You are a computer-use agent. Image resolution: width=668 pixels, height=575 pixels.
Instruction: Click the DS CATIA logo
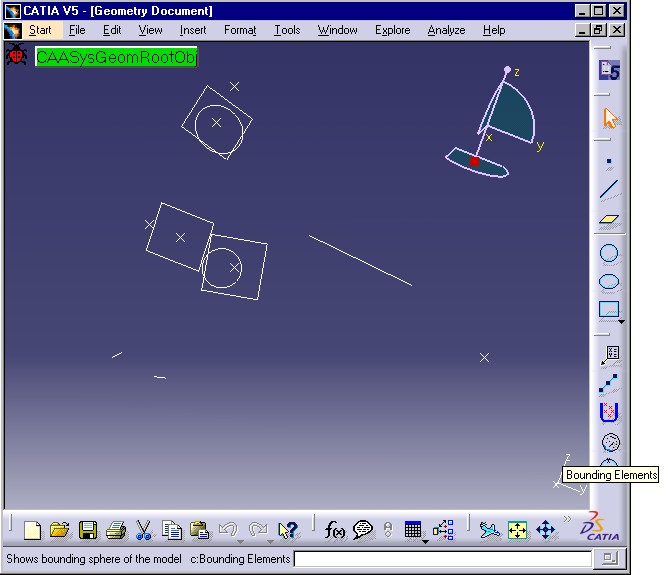pos(600,526)
